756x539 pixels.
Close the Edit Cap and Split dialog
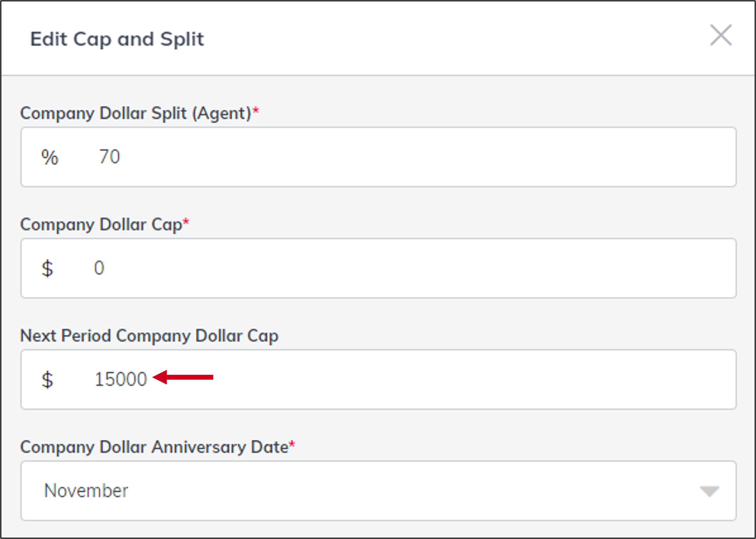(x=721, y=35)
